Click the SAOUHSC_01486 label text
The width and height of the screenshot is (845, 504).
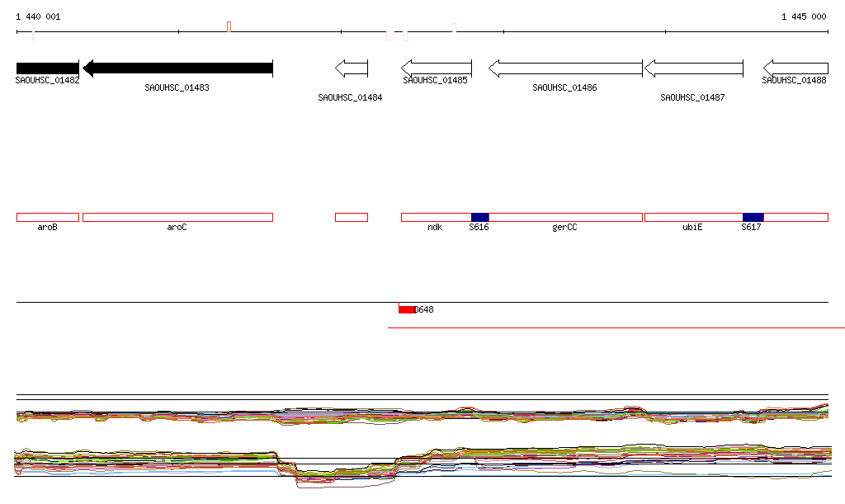[564, 87]
